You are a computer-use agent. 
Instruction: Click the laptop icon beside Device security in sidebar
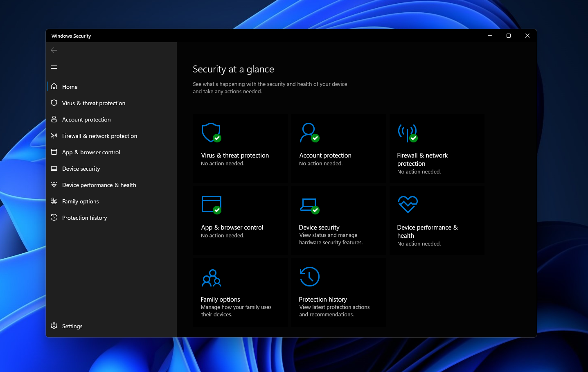point(54,168)
